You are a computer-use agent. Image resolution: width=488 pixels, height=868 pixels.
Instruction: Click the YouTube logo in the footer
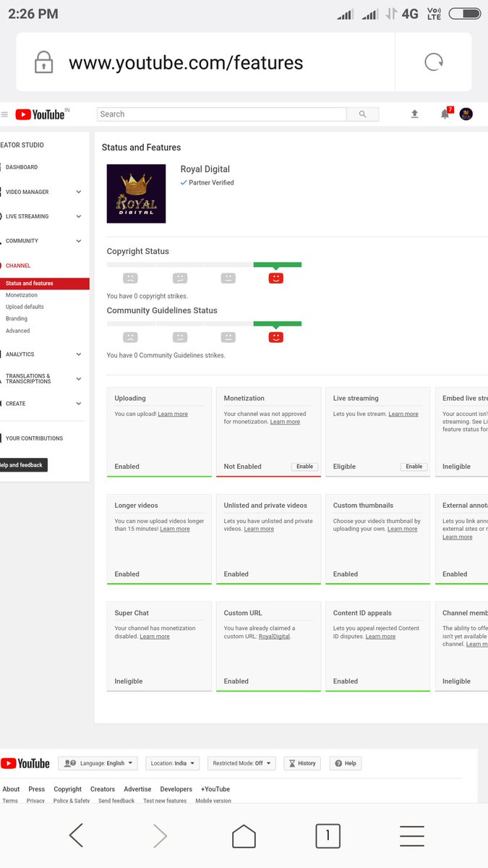click(25, 763)
